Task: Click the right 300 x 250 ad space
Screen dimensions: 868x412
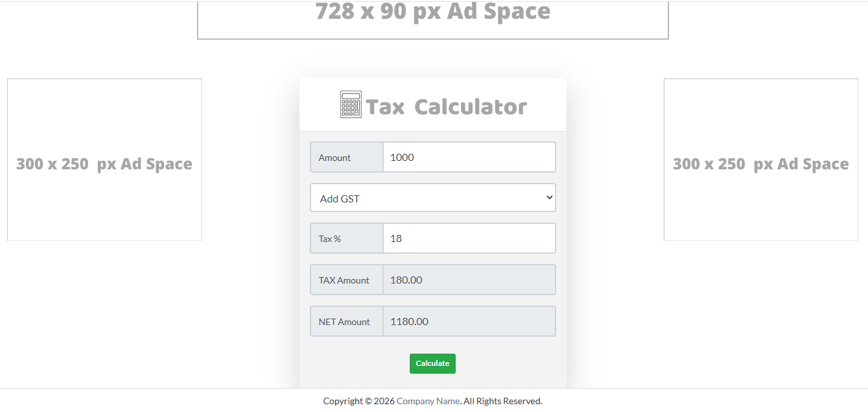Action: 760,160
